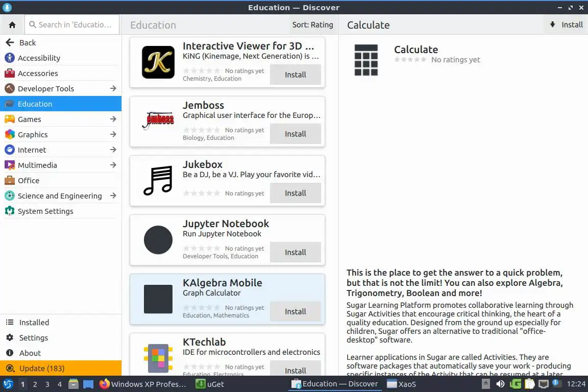Open the Installed section

pyautogui.click(x=61, y=323)
